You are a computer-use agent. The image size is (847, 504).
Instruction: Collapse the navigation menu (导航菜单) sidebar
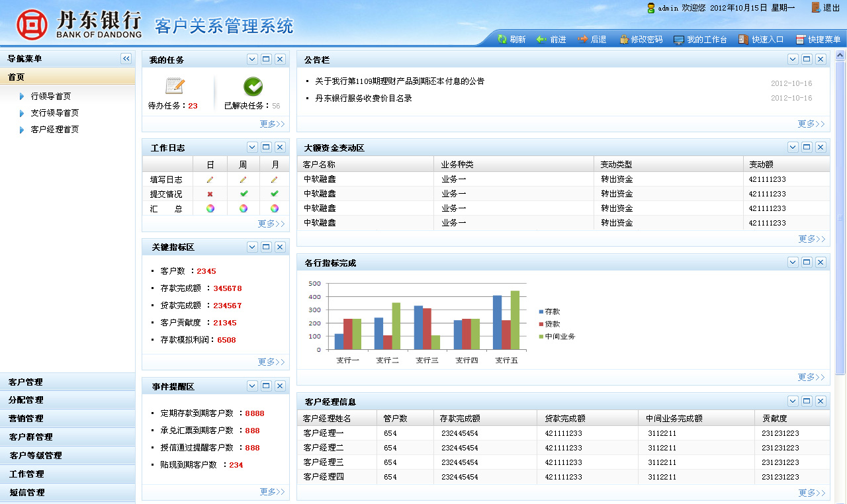click(126, 59)
